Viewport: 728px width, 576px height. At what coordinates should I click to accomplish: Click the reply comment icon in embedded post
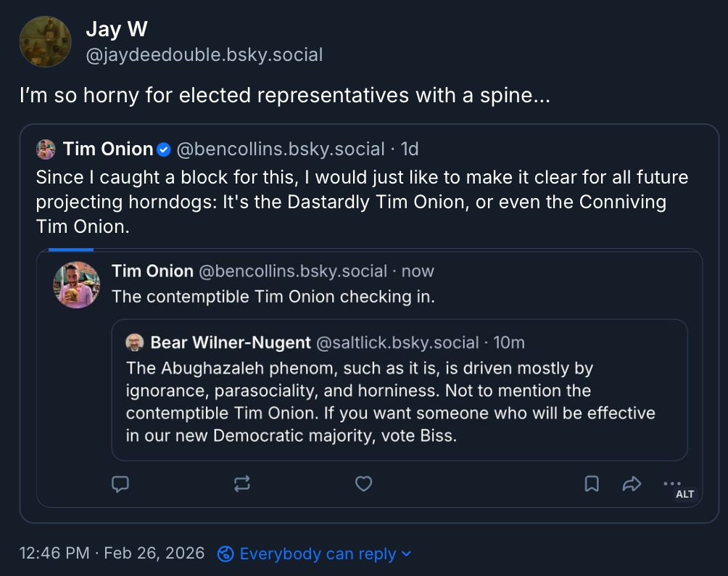[120, 484]
